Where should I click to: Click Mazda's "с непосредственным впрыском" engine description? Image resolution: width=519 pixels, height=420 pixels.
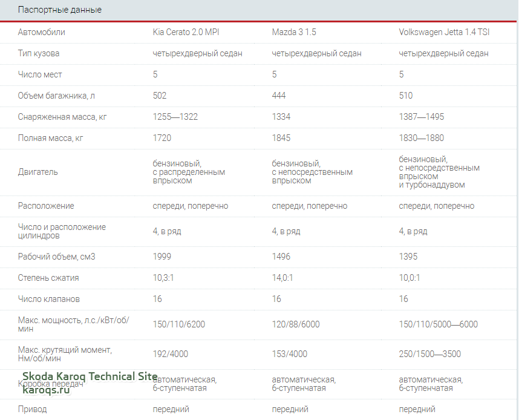click(312, 177)
